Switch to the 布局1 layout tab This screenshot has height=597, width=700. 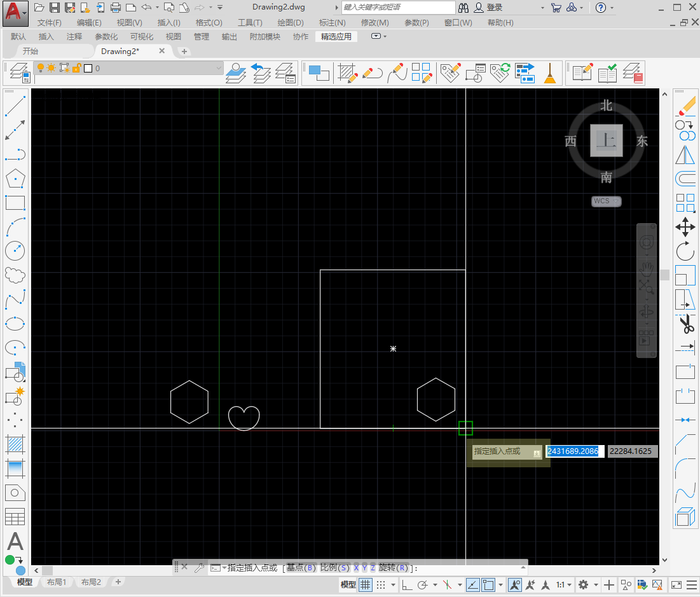tap(57, 582)
